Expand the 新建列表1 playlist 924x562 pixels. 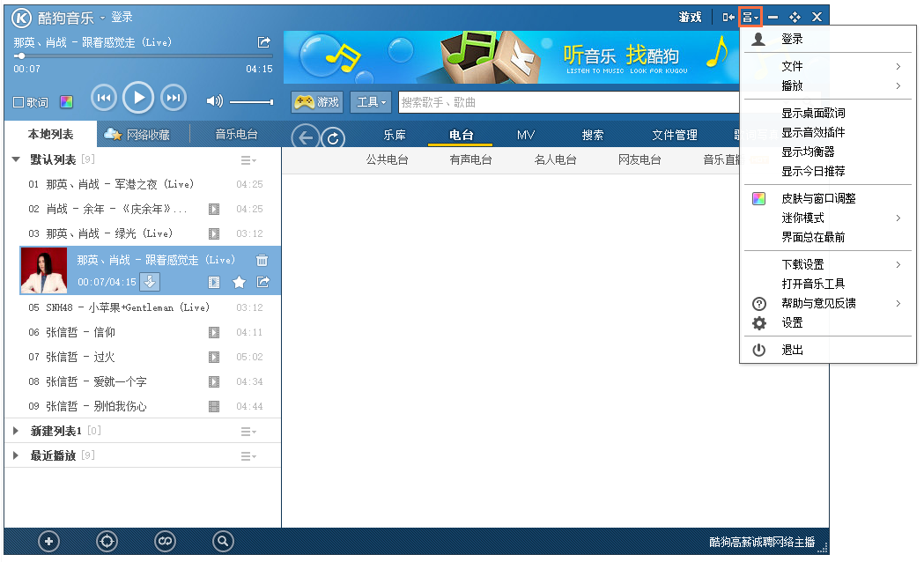click(x=16, y=431)
